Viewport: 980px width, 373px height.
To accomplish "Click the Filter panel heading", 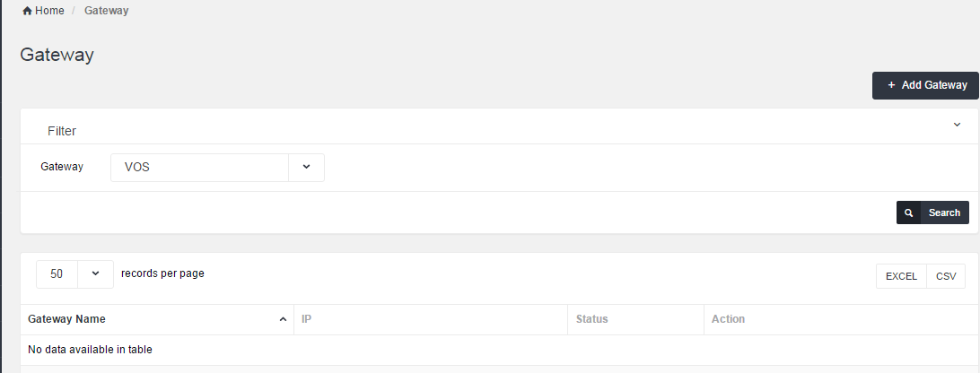I will tap(62, 131).
